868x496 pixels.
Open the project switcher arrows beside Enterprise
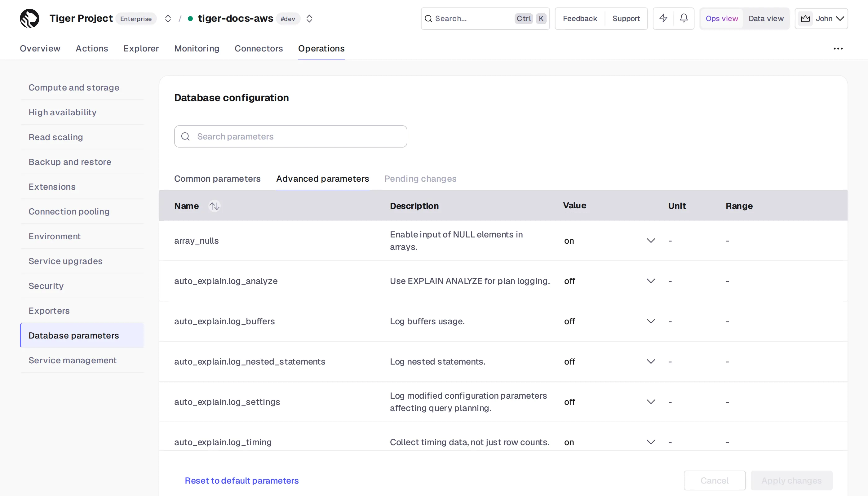pyautogui.click(x=168, y=18)
